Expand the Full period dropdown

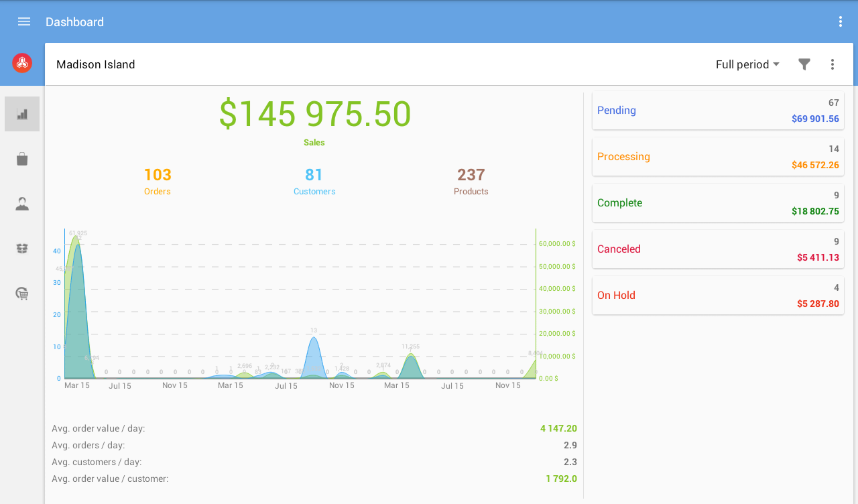pos(747,64)
